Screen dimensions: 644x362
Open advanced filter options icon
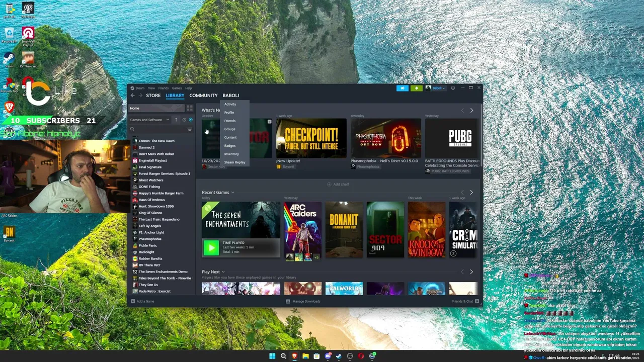[x=190, y=129]
